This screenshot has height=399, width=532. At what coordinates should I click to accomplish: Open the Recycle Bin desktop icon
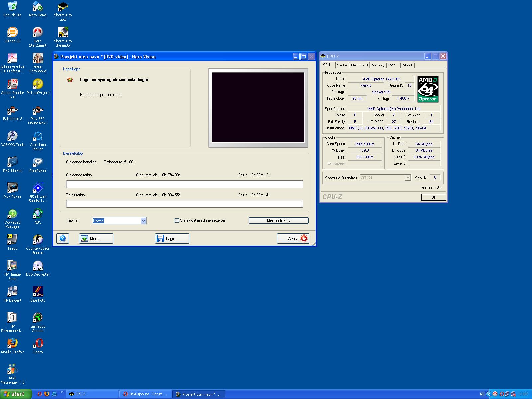click(x=12, y=9)
